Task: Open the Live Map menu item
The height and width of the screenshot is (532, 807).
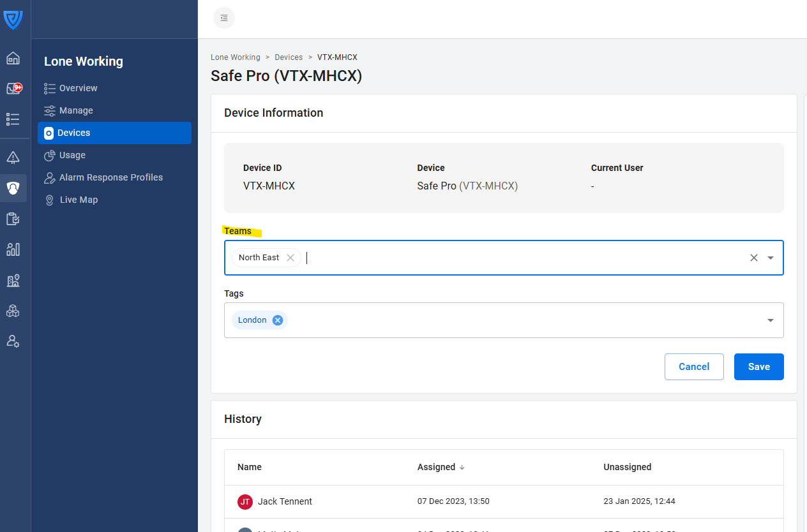Action: [79, 200]
